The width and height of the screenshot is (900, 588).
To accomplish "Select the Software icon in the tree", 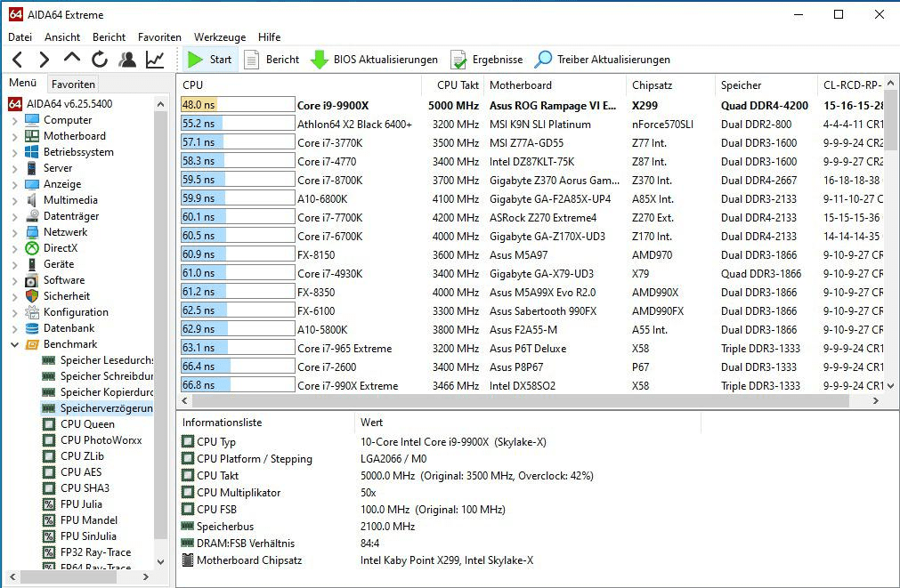I will point(31,280).
